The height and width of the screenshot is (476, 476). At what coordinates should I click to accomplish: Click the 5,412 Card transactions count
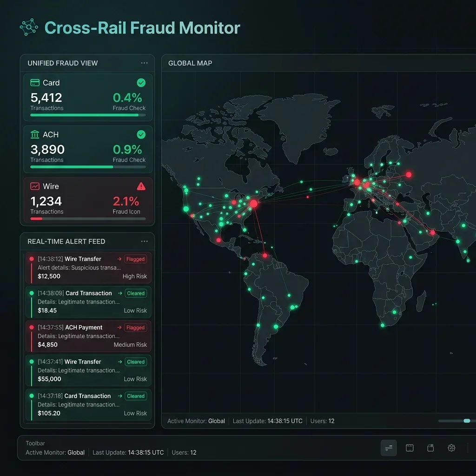pos(46,98)
